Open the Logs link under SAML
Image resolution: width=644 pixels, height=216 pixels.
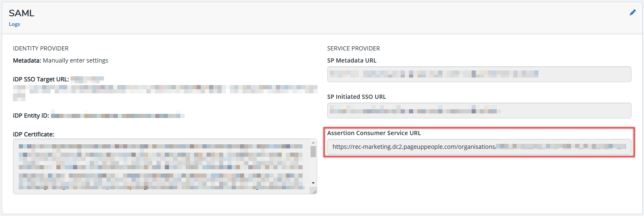[14, 24]
